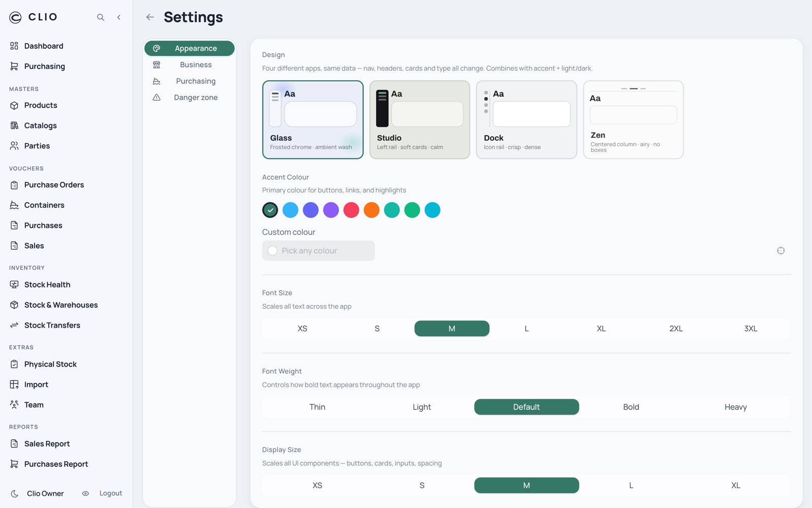Select the Dock design card

pos(526,120)
